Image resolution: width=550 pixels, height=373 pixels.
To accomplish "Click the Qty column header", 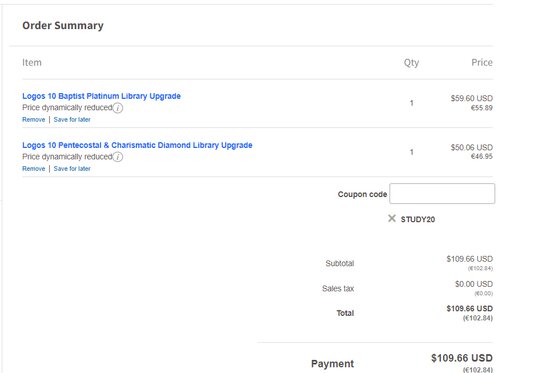I will [x=411, y=62].
